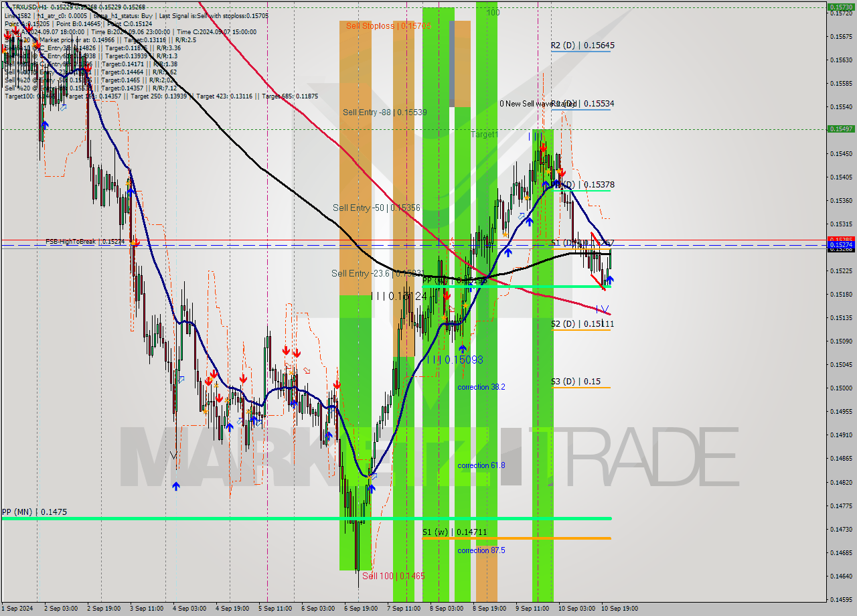
Task: Click the '100' label at chart top
Action: click(x=493, y=13)
